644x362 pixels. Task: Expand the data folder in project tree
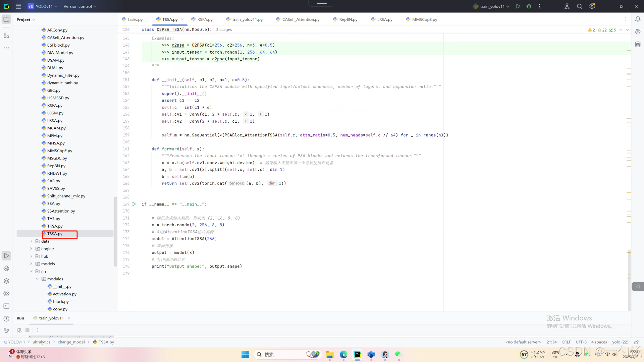point(31,241)
